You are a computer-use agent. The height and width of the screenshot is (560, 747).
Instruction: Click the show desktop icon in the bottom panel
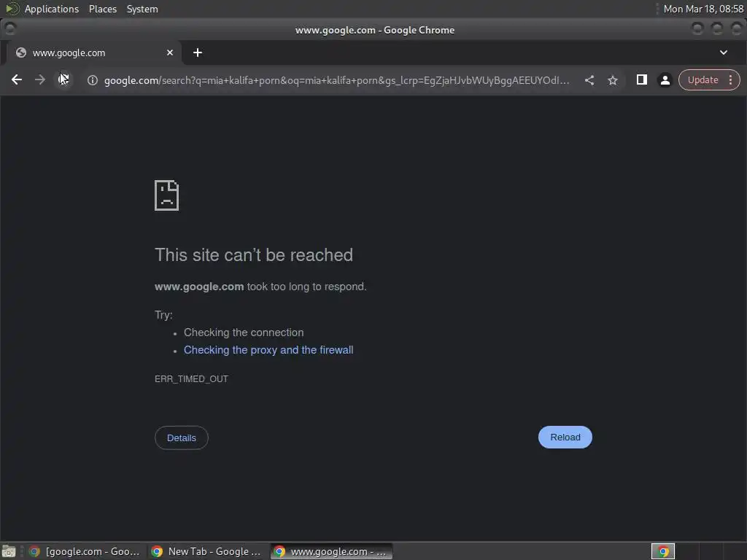9,551
